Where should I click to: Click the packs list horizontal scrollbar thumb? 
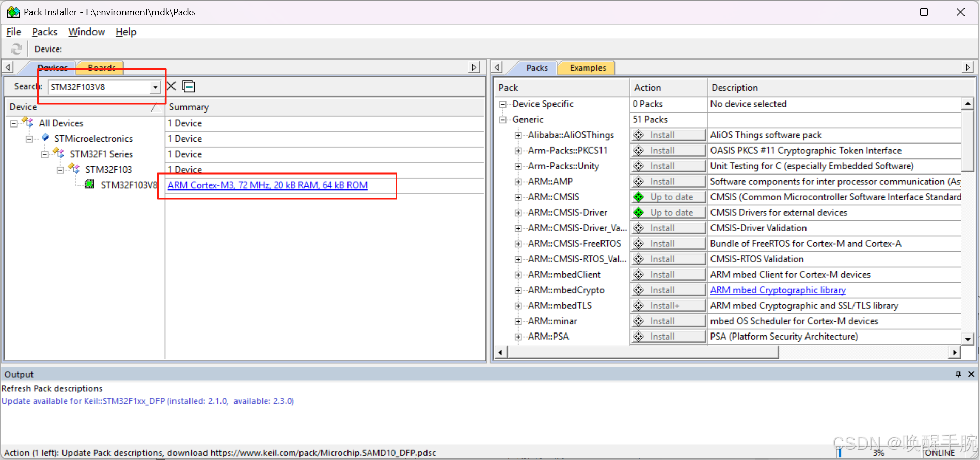643,352
